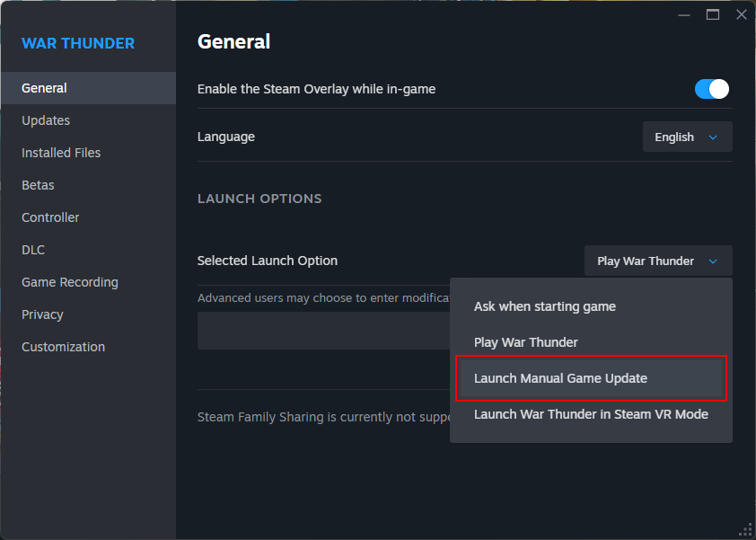Maximize the properties window

[713, 14]
